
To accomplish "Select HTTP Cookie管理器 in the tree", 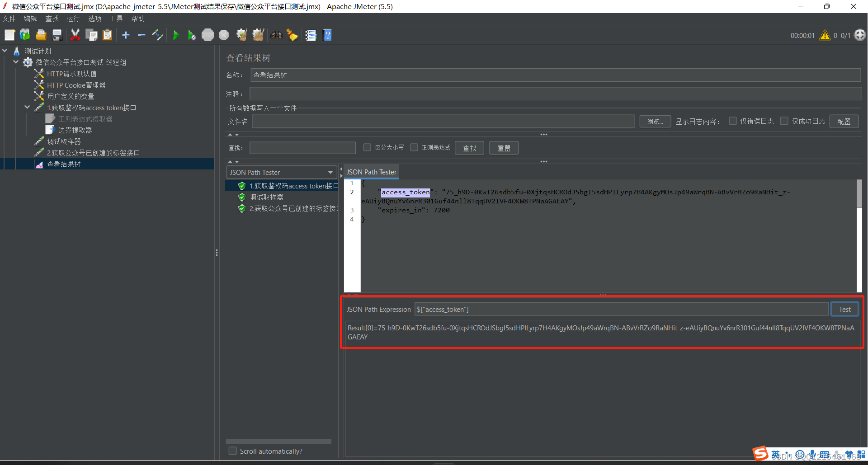I will click(76, 85).
